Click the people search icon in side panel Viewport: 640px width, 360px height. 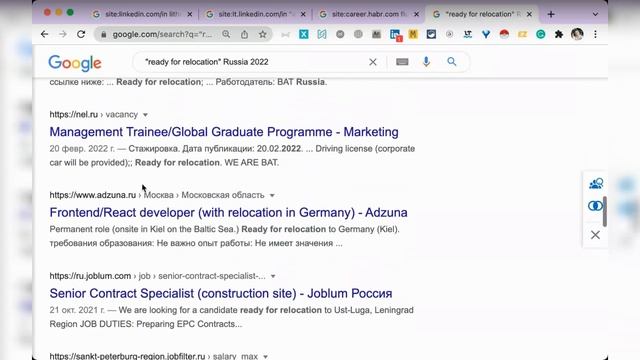point(596,183)
